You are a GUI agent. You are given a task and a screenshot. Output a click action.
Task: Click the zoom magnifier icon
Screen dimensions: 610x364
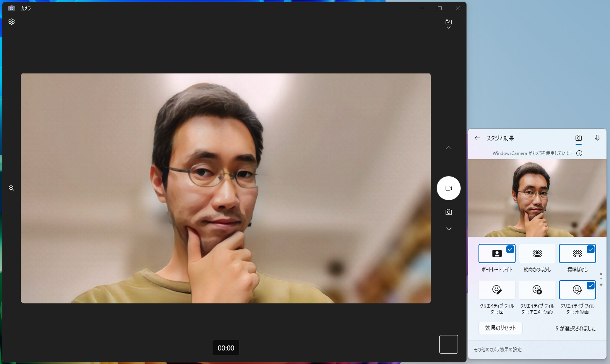click(x=12, y=188)
